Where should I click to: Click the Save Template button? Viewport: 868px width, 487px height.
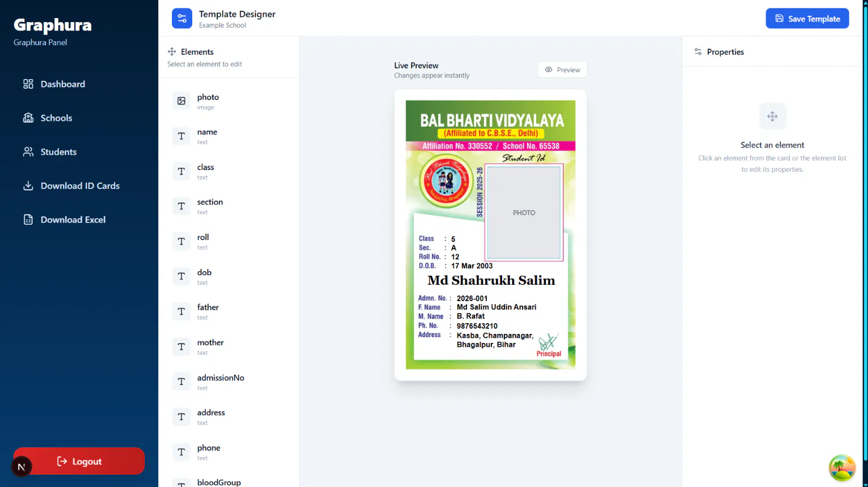(x=807, y=19)
